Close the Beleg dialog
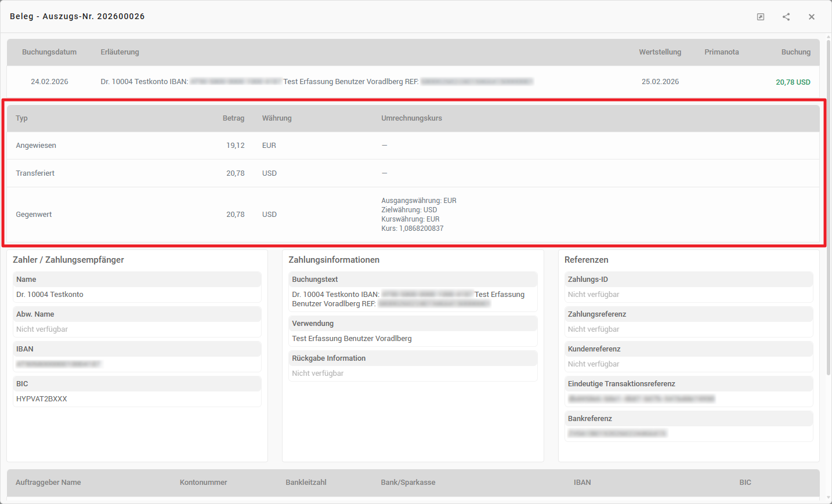The height and width of the screenshot is (504, 832). point(811,17)
